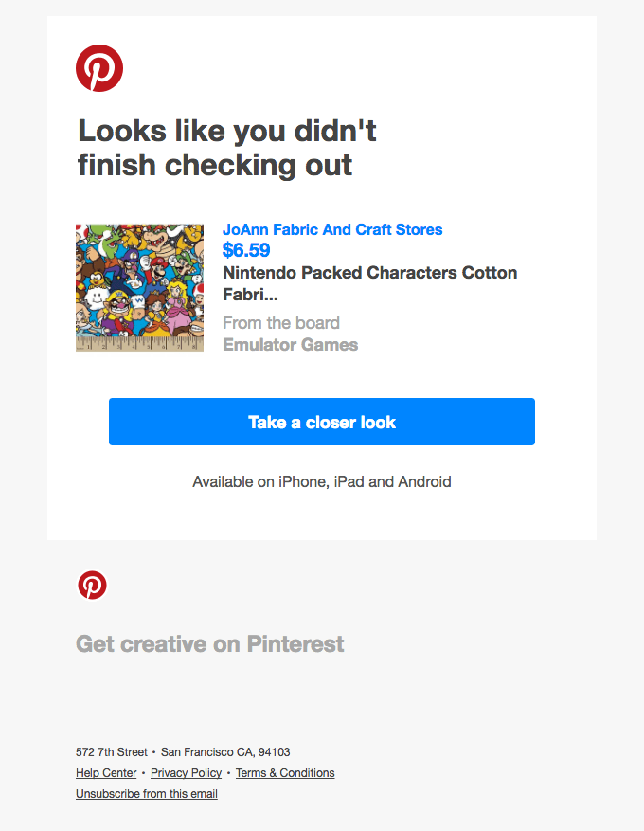Open the Terms & Conditions link
This screenshot has height=831, width=644.
(285, 773)
